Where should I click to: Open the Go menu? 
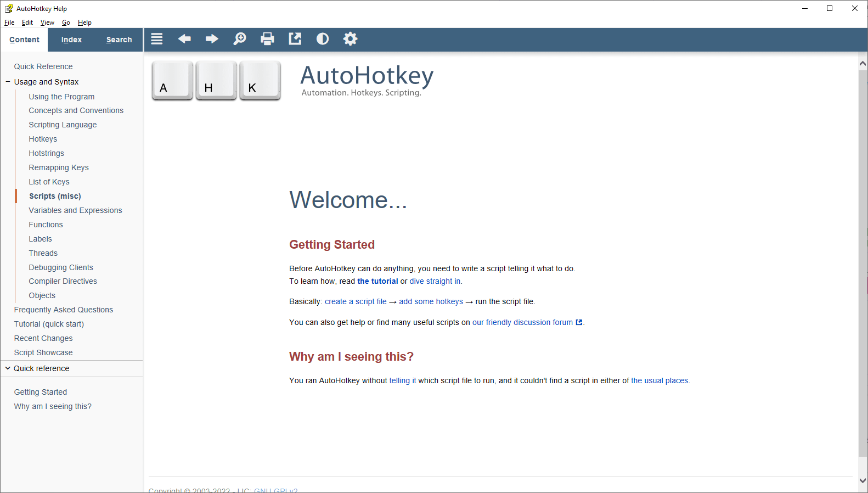click(x=66, y=23)
